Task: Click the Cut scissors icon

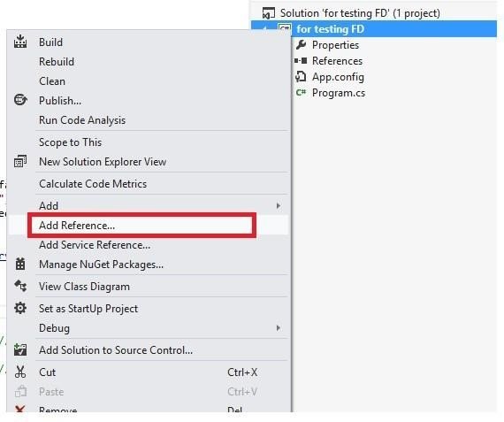Action: (x=20, y=372)
